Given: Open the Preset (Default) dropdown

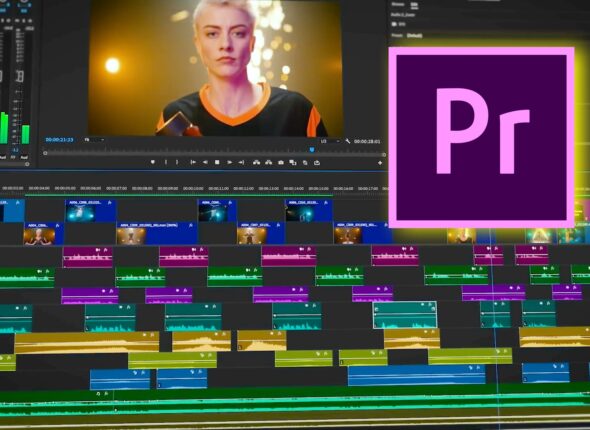Looking at the screenshot, I should tap(414, 35).
